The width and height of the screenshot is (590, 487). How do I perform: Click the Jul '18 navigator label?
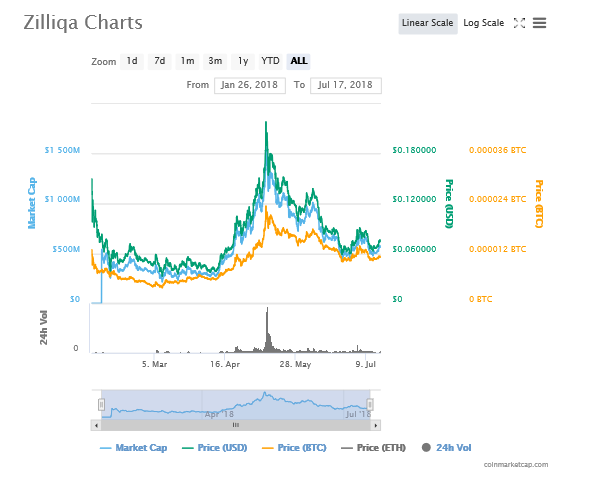(x=358, y=414)
